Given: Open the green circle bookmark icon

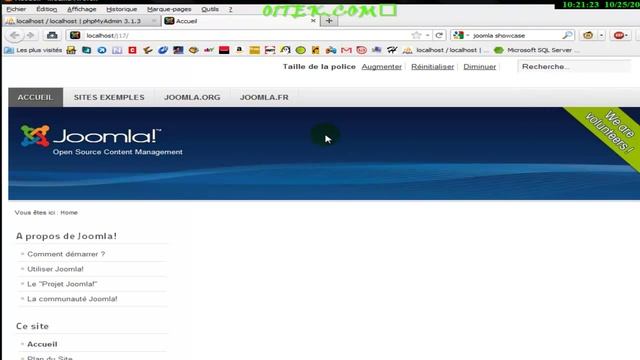Looking at the screenshot, I should pyautogui.click(x=300, y=50).
